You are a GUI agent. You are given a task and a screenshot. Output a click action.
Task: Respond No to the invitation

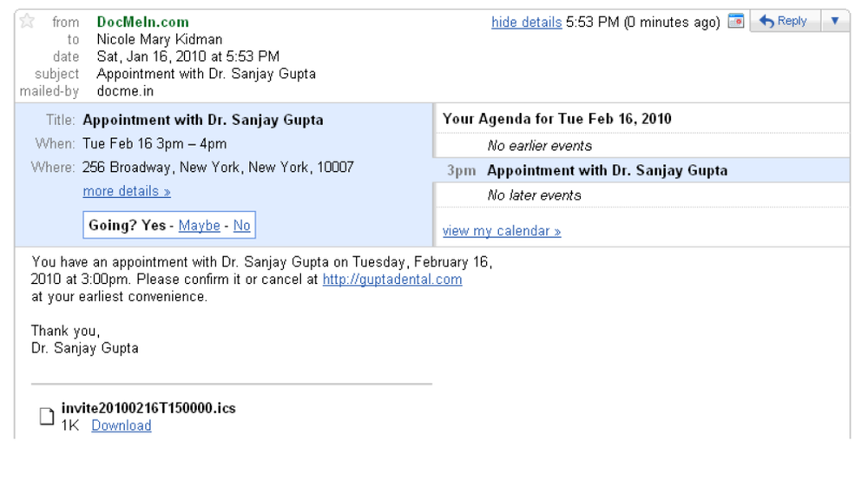241,226
